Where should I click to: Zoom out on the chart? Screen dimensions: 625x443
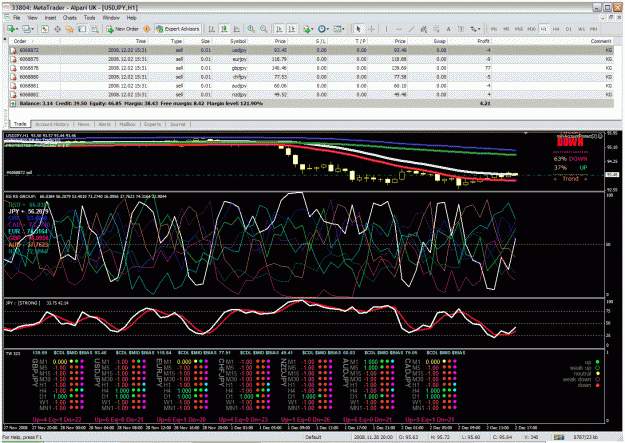coord(263,29)
